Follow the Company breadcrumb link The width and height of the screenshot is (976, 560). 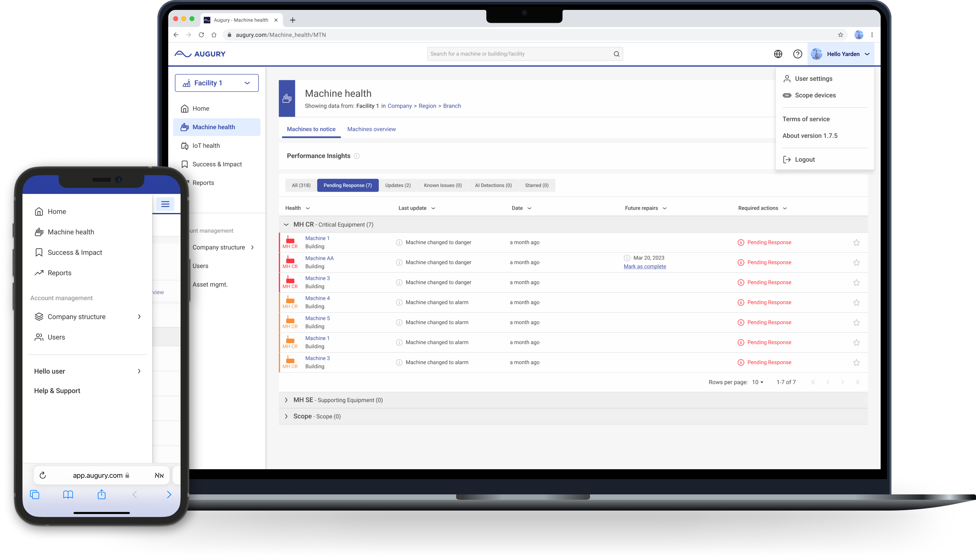click(399, 106)
